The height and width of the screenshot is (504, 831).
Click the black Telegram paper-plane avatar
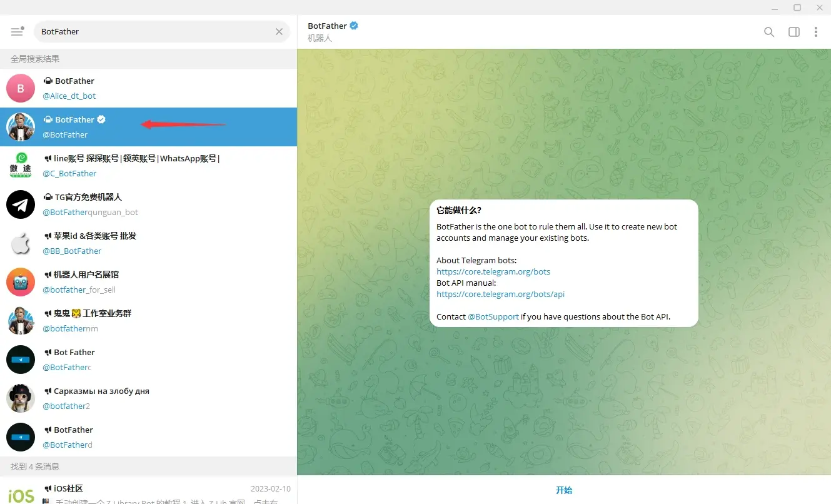21,204
